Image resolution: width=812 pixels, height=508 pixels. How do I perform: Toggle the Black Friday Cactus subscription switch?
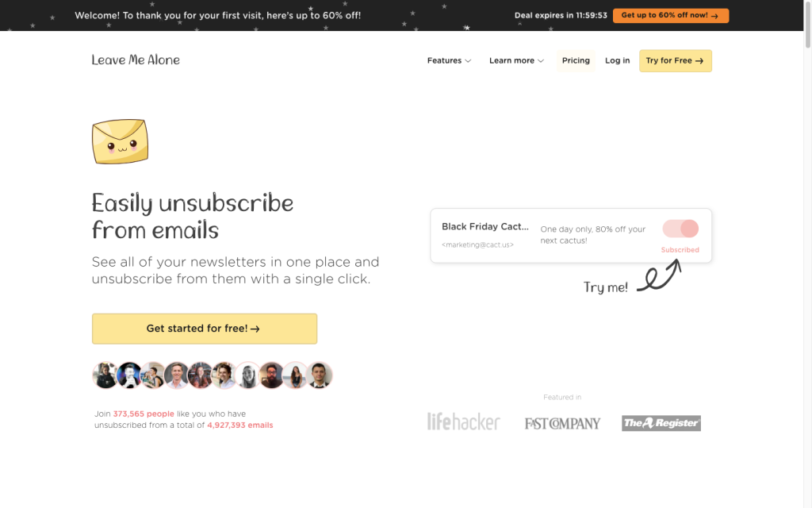click(680, 229)
